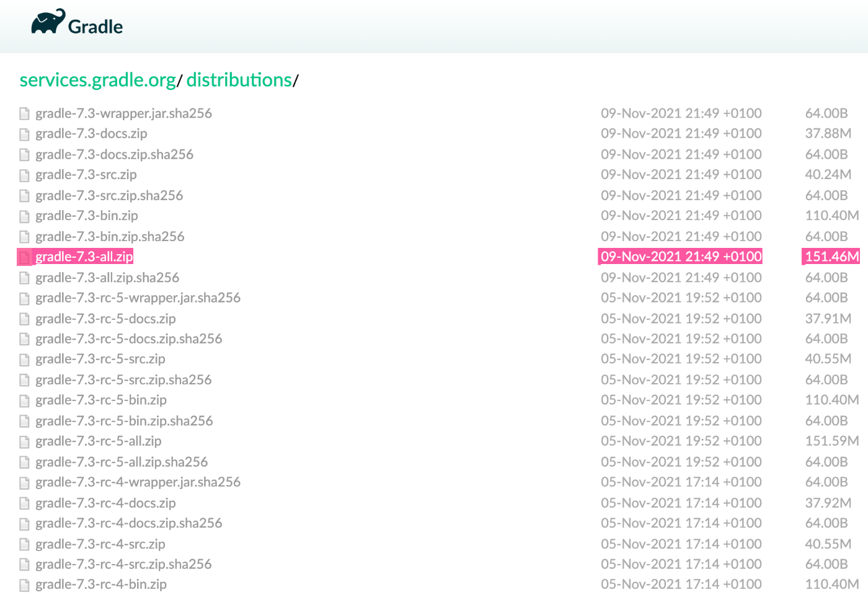Click file icon beside gradle-7.3-rc-4-src.zip
The height and width of the screenshot is (595, 868).
(24, 544)
